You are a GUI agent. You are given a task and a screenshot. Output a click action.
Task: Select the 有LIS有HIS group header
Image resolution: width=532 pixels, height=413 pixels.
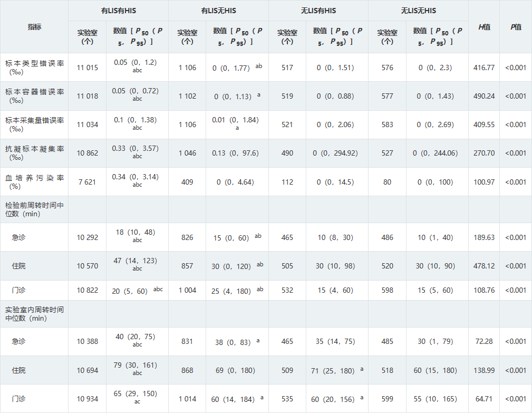[x=118, y=11]
